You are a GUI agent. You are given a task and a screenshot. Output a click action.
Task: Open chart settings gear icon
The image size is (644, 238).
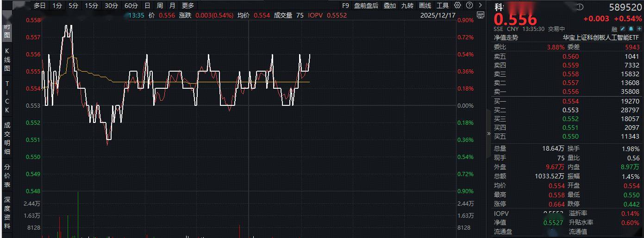pos(457,6)
